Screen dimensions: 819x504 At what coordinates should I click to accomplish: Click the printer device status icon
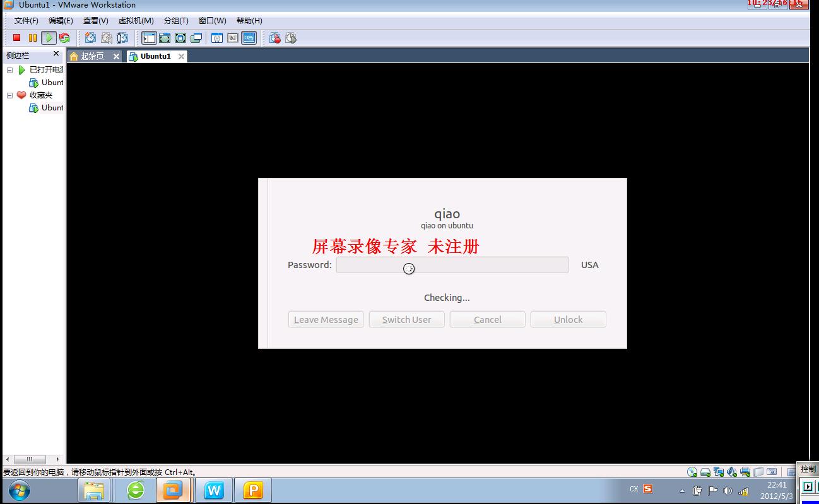(745, 472)
